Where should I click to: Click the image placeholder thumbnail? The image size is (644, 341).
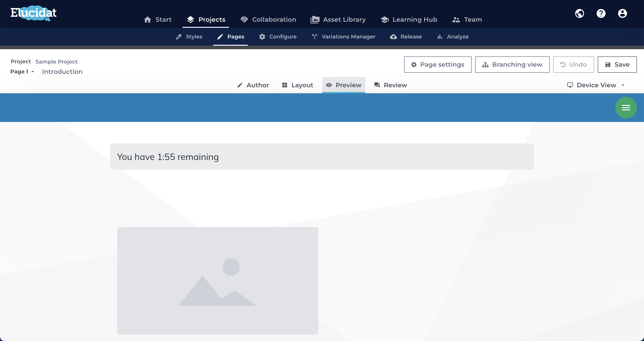pyautogui.click(x=218, y=281)
